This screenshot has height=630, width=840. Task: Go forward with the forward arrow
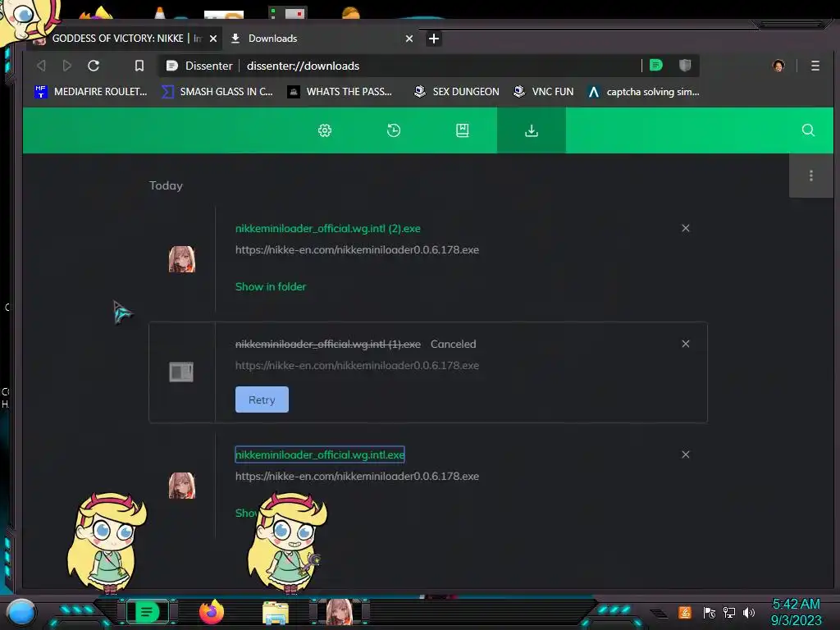pos(67,66)
